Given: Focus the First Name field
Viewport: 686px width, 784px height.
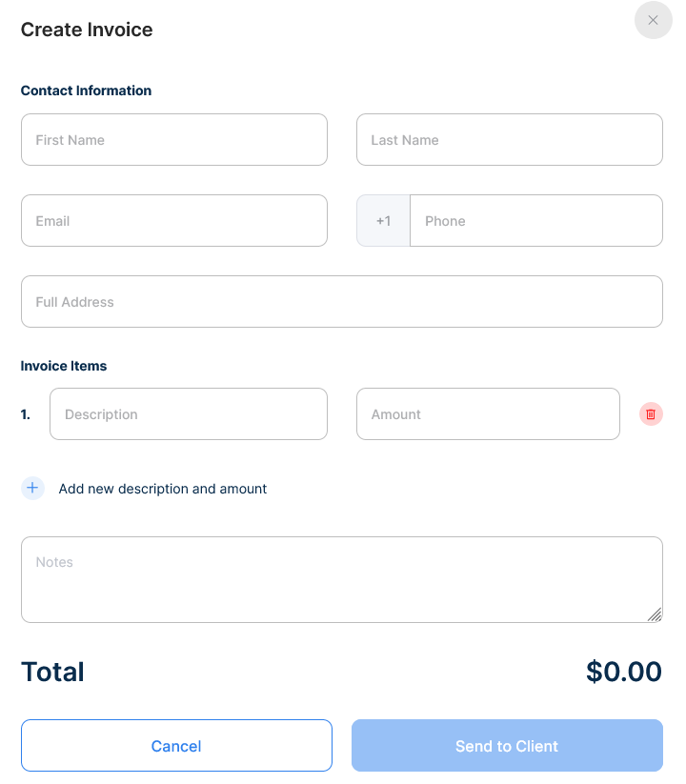Looking at the screenshot, I should [174, 140].
